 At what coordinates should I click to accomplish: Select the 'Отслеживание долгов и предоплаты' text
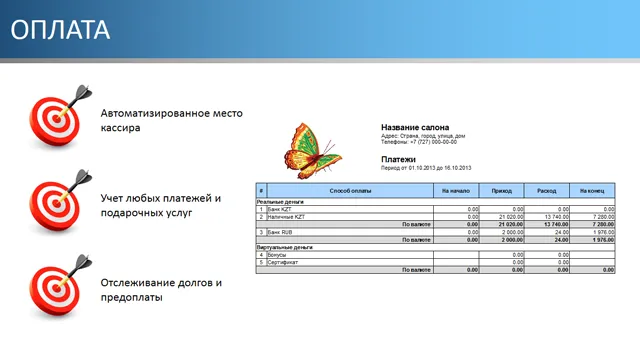click(x=161, y=290)
